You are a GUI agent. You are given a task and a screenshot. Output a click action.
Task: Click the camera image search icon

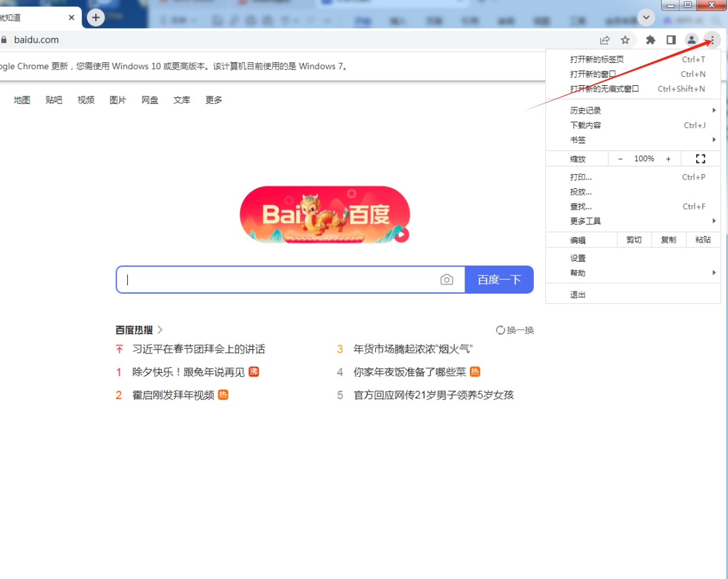click(447, 279)
